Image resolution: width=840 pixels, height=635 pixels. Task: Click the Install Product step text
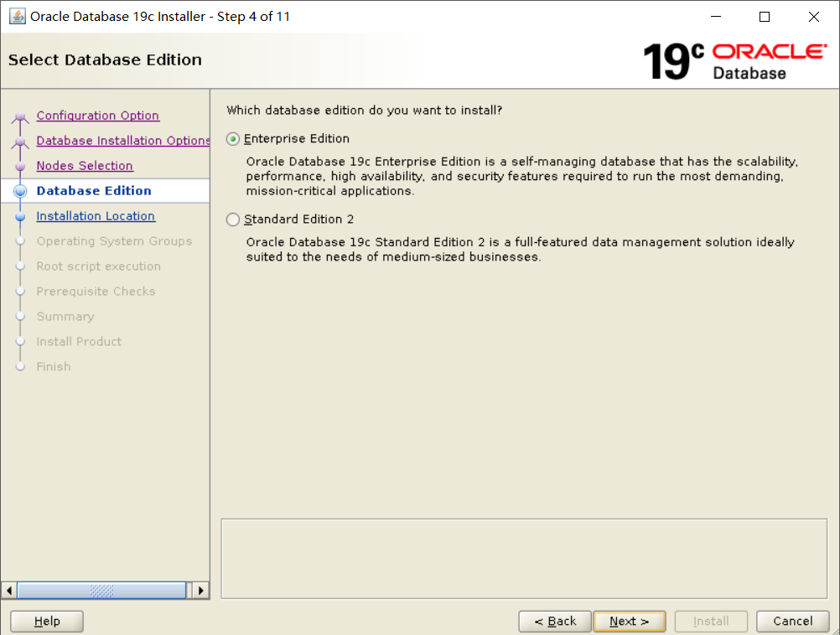[x=79, y=342]
